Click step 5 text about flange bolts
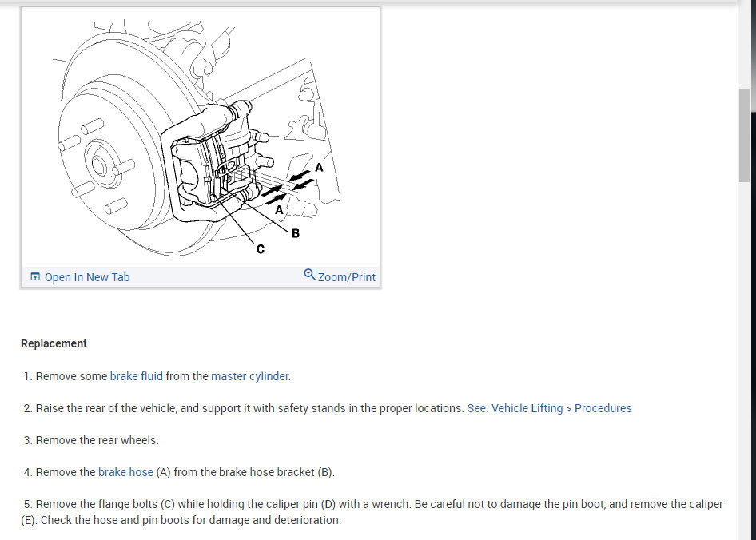The image size is (756, 540). 372,512
